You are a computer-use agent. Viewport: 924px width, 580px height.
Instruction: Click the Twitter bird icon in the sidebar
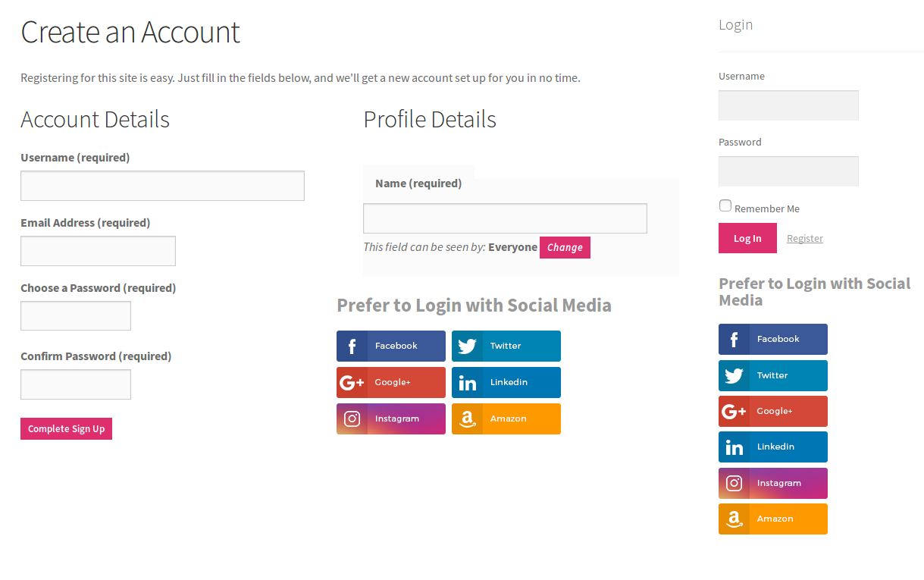[x=734, y=376]
